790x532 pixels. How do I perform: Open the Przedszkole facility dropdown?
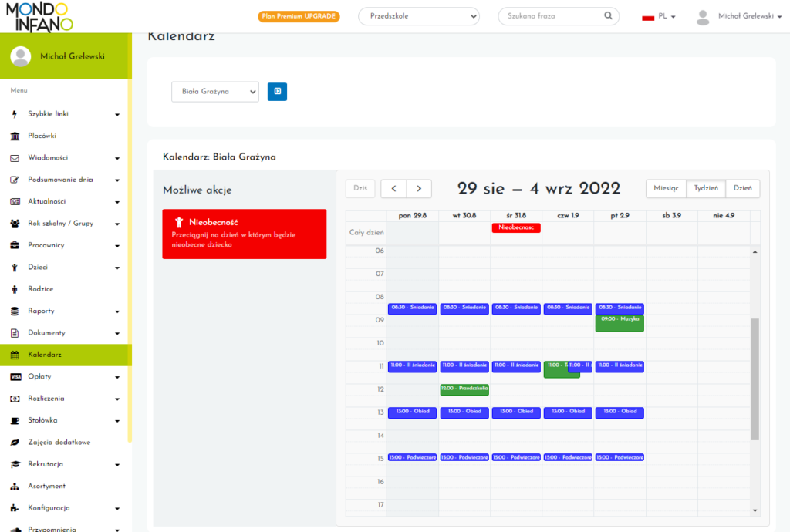coord(419,16)
